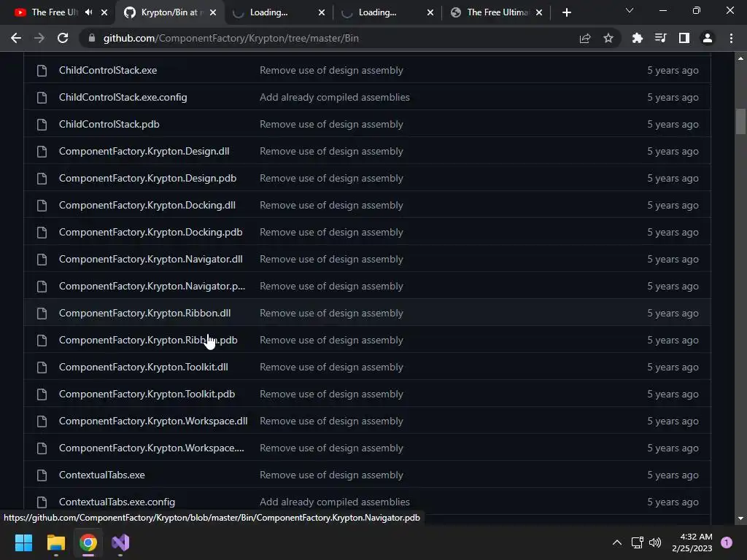747x560 pixels.
Task: Mute the audio on the YouTube tab
Action: [88, 12]
